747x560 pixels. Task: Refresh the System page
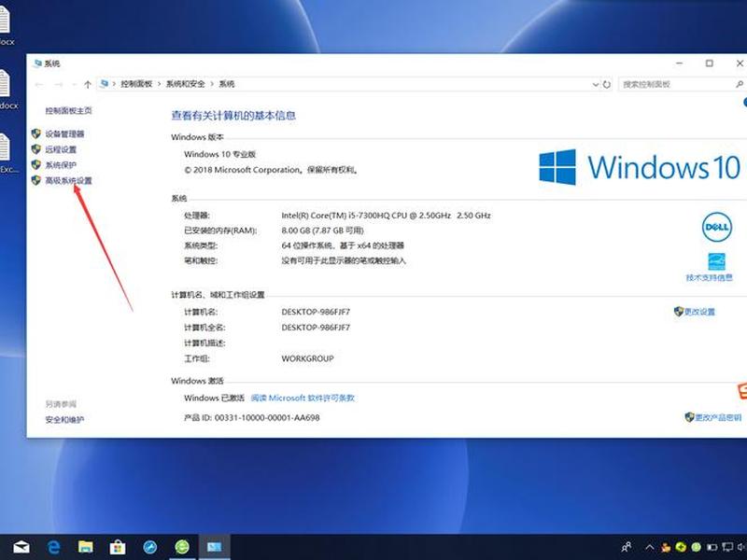point(606,85)
